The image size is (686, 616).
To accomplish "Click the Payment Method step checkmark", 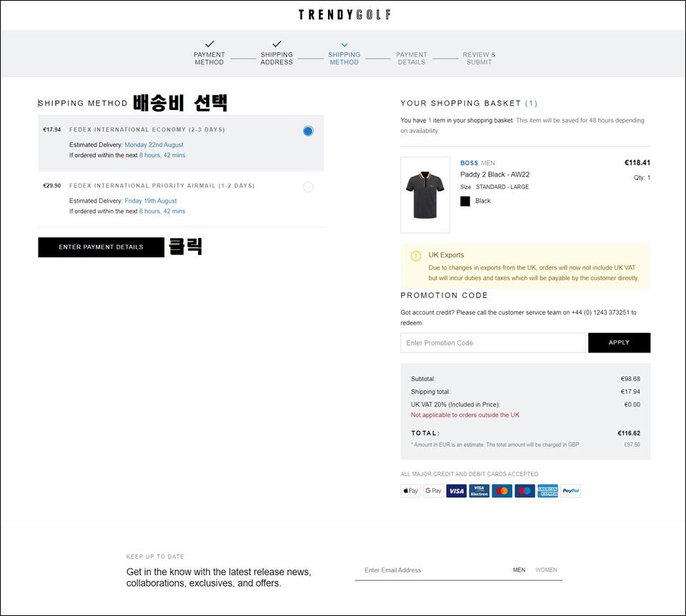I will click(209, 44).
